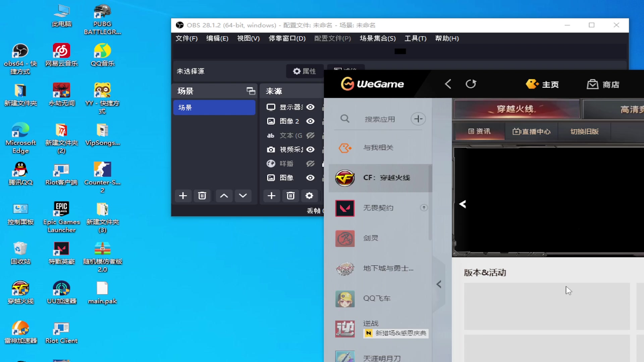Toggle visibility of 视频采集 source
The image size is (644, 362).
(x=311, y=149)
